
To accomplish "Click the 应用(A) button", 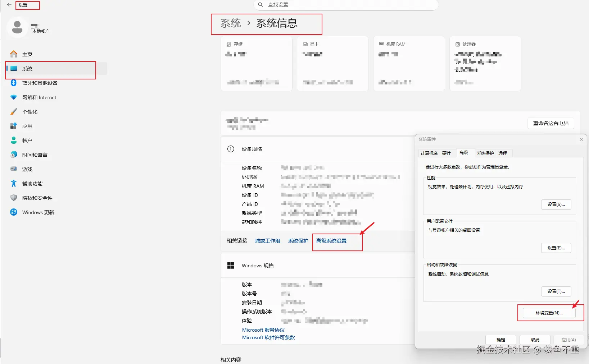I will click(569, 340).
